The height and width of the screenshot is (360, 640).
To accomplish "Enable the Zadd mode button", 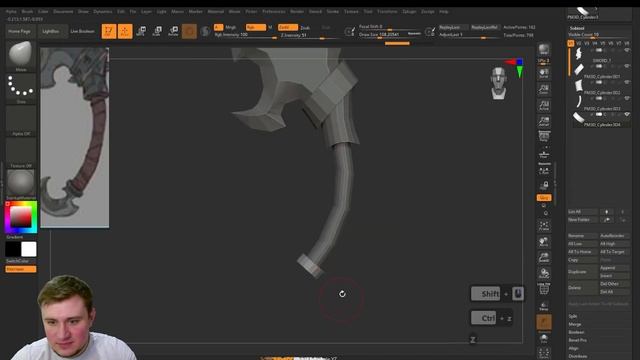I will (288, 27).
